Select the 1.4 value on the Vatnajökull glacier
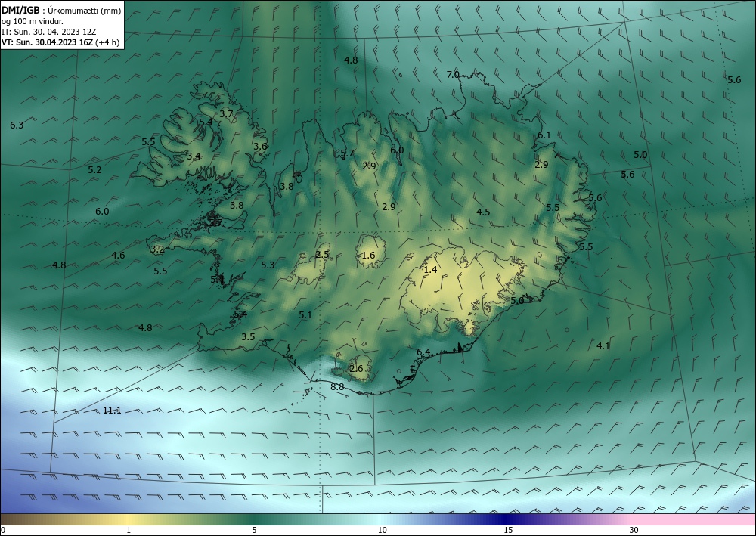Image resolution: width=756 pixels, height=536 pixels. click(x=430, y=270)
